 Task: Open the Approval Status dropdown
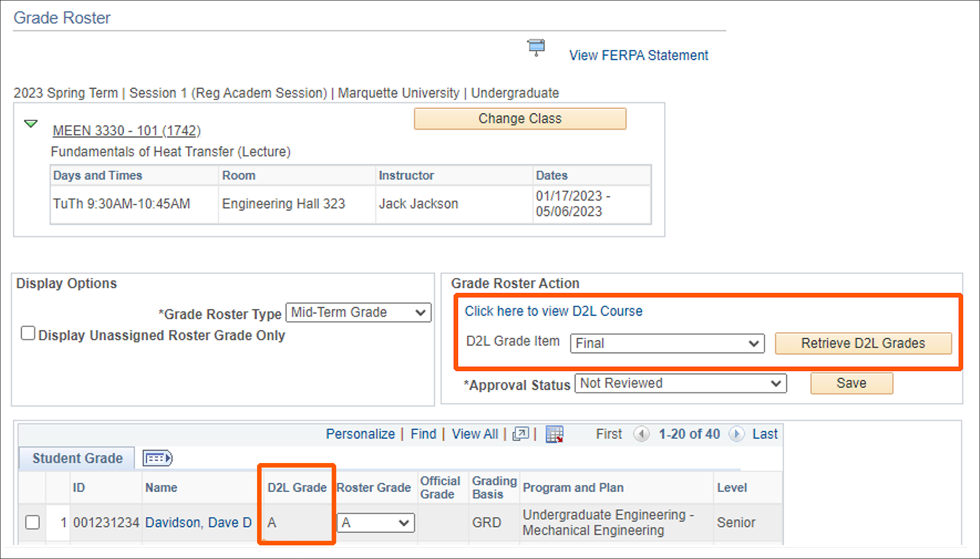(681, 383)
